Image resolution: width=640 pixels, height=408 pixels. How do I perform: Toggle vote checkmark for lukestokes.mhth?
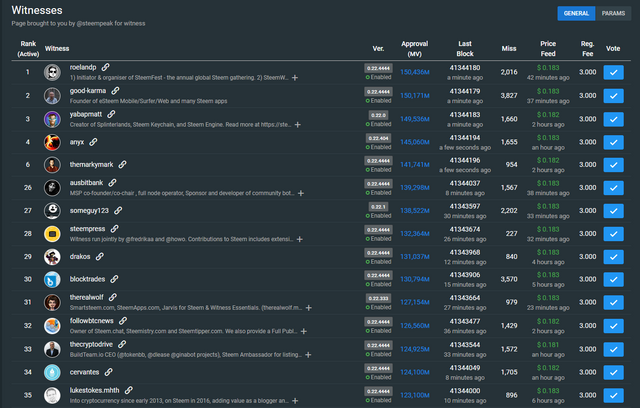pos(613,395)
